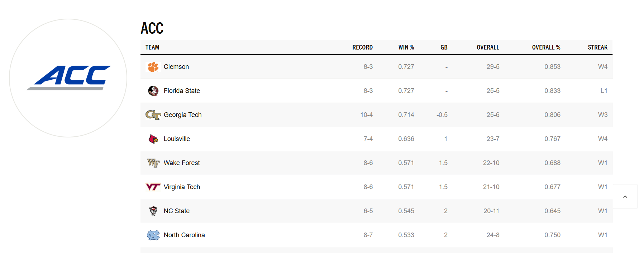Viewport: 644px width, 253px height.
Task: Click the Louisville team name
Action: coord(177,139)
